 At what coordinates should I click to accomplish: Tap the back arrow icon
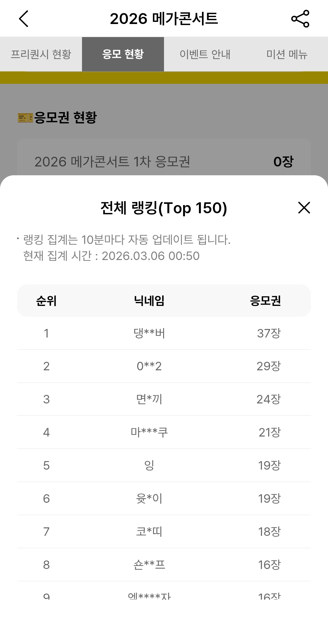coord(24,19)
